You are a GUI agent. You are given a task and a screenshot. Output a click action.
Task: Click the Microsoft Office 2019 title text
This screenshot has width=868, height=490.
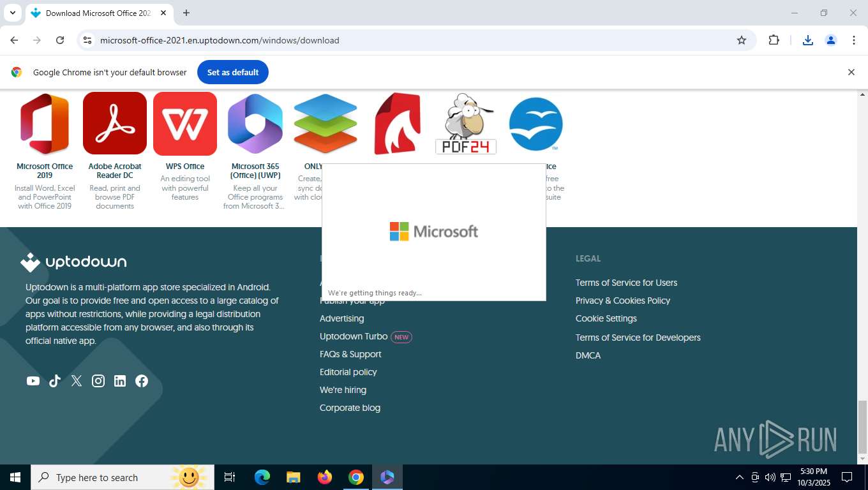click(x=45, y=171)
